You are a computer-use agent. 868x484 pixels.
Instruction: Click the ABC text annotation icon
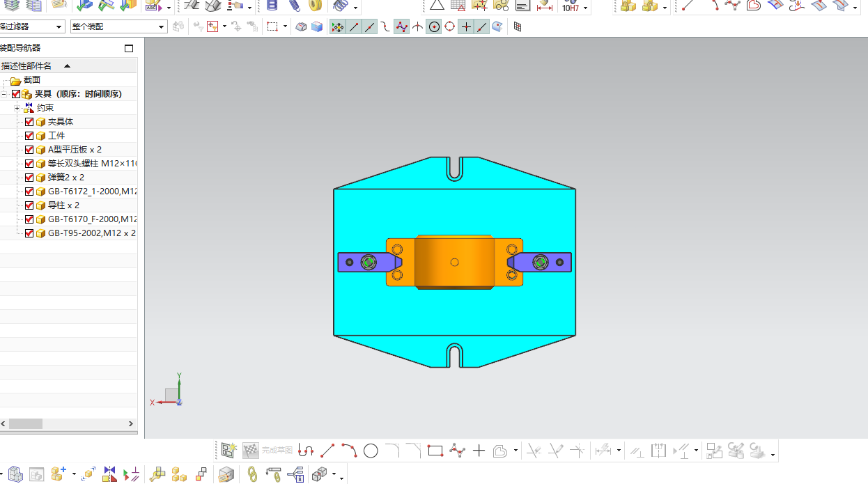tap(153, 7)
